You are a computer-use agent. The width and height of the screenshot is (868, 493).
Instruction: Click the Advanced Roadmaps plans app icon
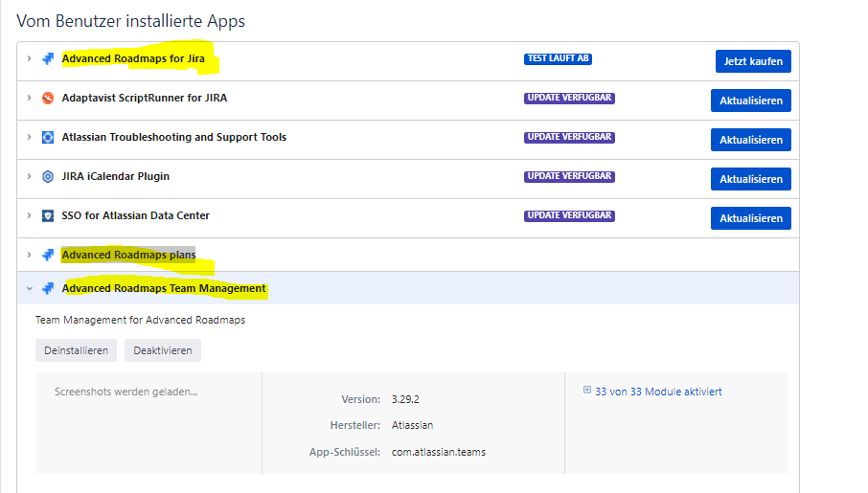pyautogui.click(x=48, y=255)
